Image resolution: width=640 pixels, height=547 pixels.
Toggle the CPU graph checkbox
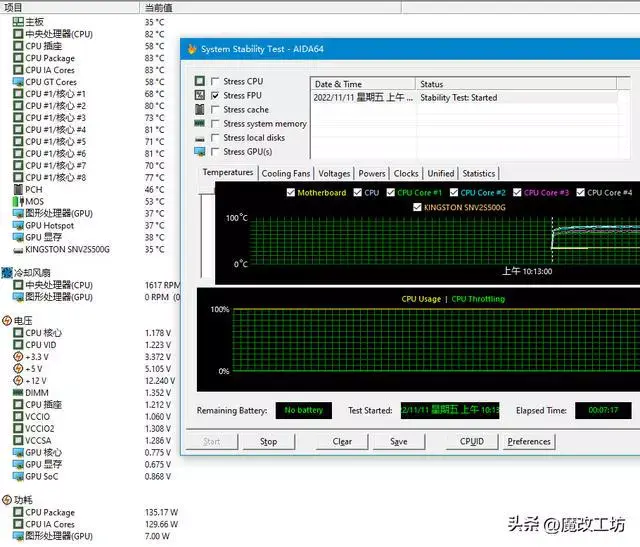[358, 192]
